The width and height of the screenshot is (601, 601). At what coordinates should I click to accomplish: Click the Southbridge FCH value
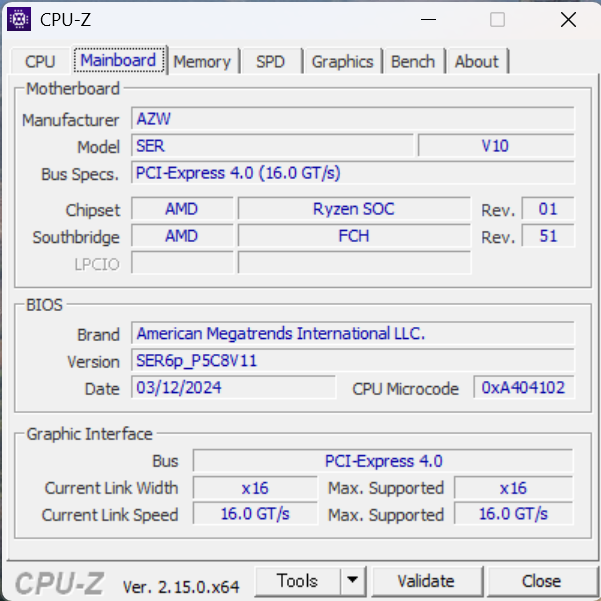354,236
